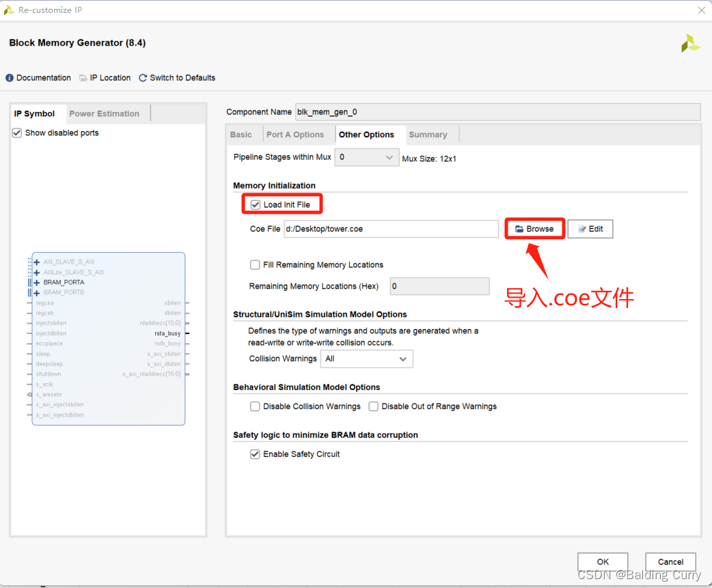The width and height of the screenshot is (712, 588).
Task: Switch to the Summary tab
Action: [x=427, y=134]
